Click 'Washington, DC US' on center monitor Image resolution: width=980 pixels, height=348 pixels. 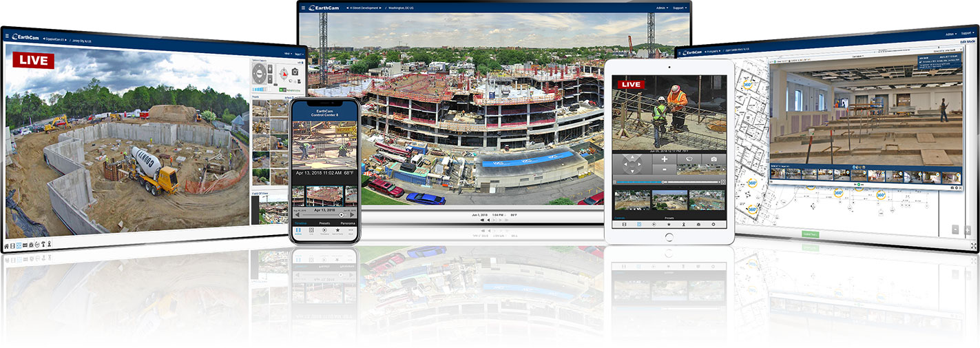pyautogui.click(x=401, y=8)
